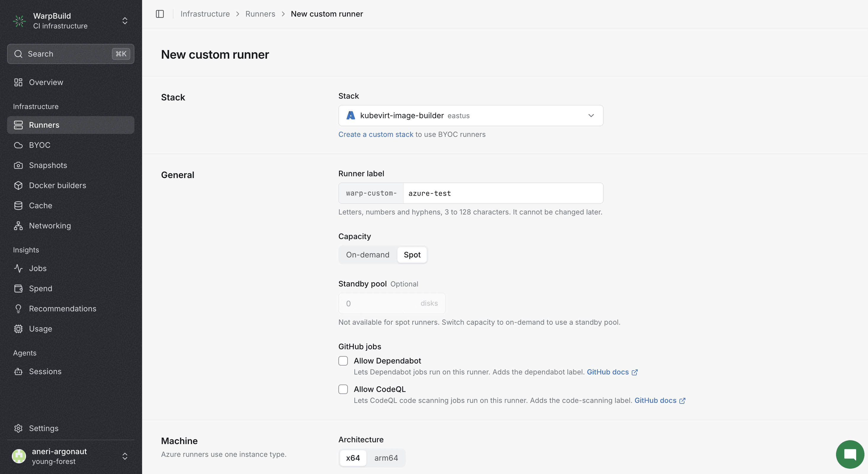
Task: Open Settings gear icon
Action: click(x=18, y=428)
